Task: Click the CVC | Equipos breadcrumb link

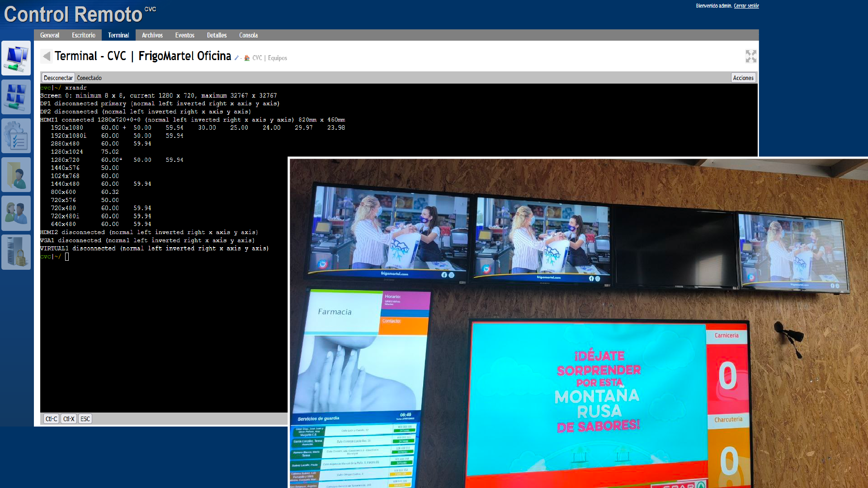Action: (269, 58)
